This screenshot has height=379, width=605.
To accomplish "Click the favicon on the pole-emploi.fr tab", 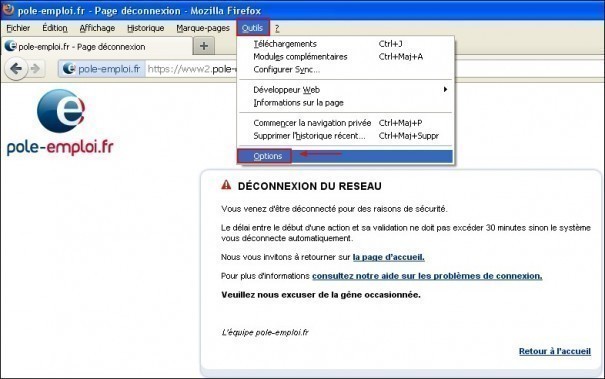I will click(x=10, y=46).
